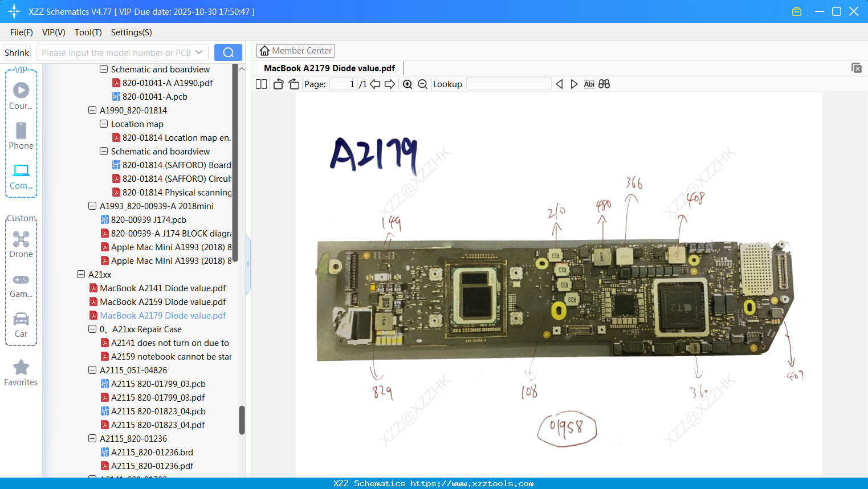Click the file tree vertical scrollbar thumb

(x=242, y=420)
